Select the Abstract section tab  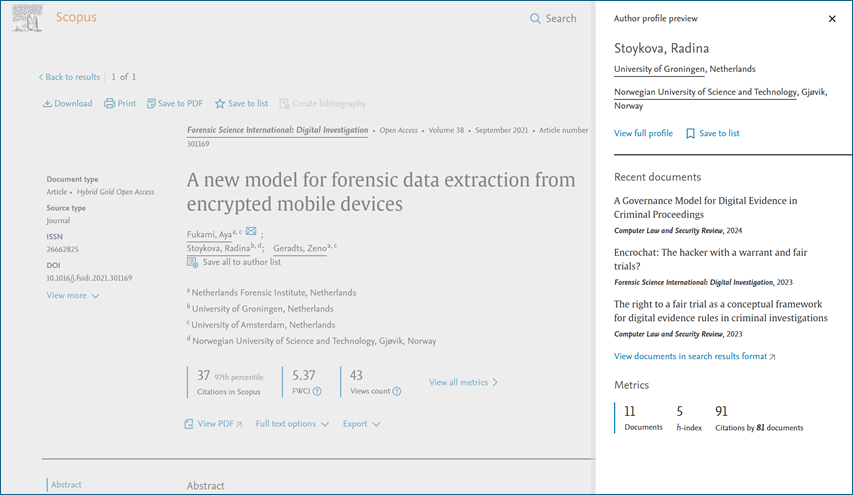pyautogui.click(x=66, y=485)
